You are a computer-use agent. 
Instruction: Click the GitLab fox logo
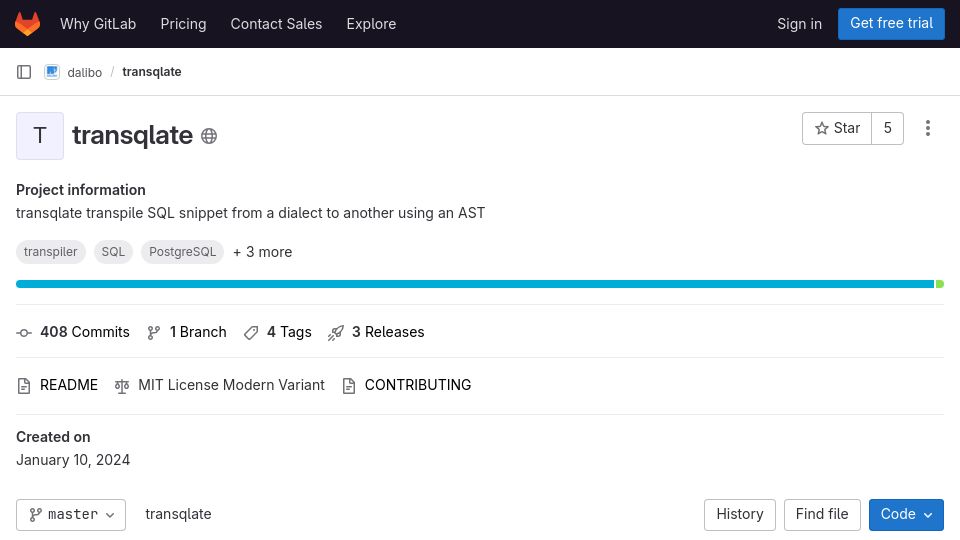click(x=28, y=24)
